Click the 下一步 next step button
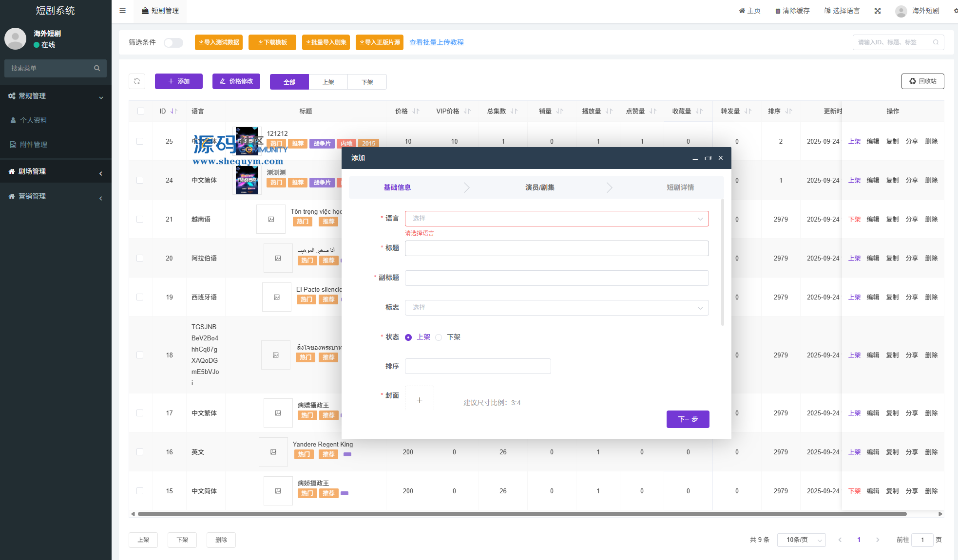The image size is (958, 560). tap(688, 419)
